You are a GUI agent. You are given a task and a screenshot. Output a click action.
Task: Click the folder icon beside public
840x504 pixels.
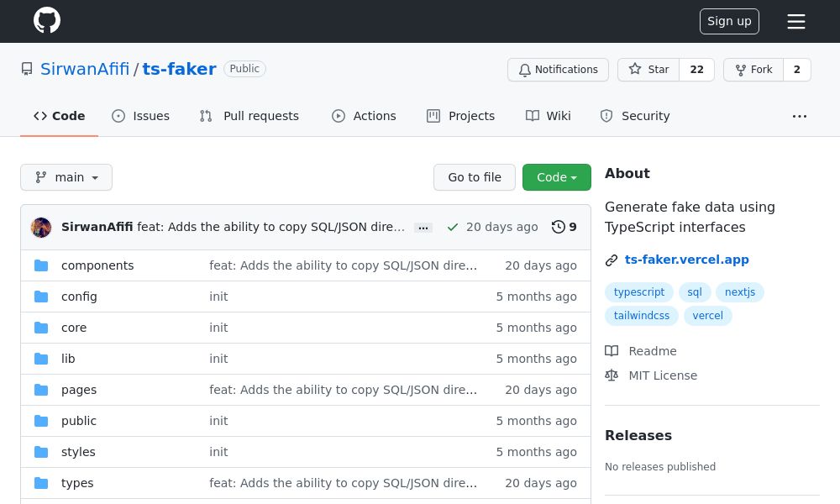pyautogui.click(x=41, y=421)
